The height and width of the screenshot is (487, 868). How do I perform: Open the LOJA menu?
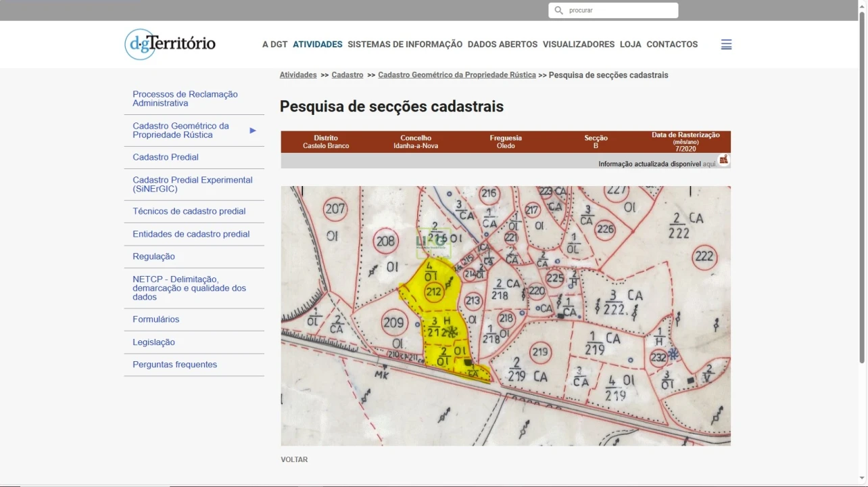629,44
